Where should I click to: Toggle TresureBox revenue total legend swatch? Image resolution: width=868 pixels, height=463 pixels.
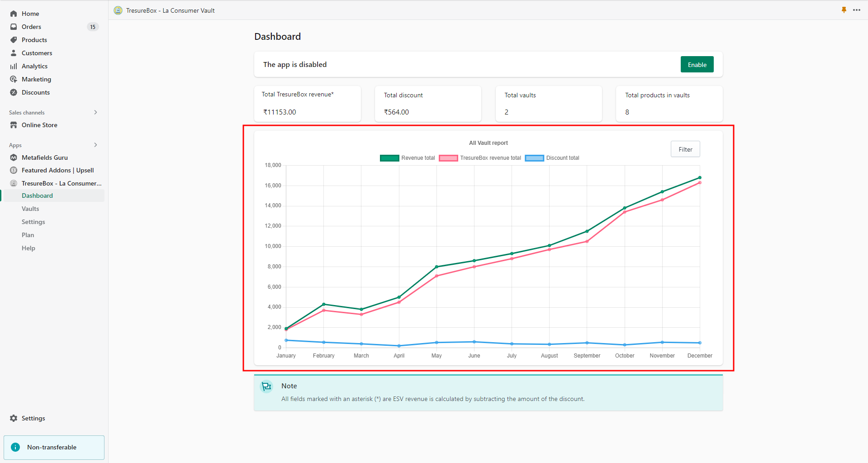coord(448,158)
